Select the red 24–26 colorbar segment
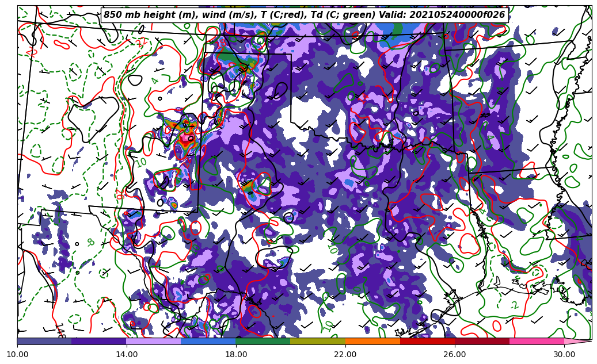This screenshot has height=364, width=597. [428, 342]
